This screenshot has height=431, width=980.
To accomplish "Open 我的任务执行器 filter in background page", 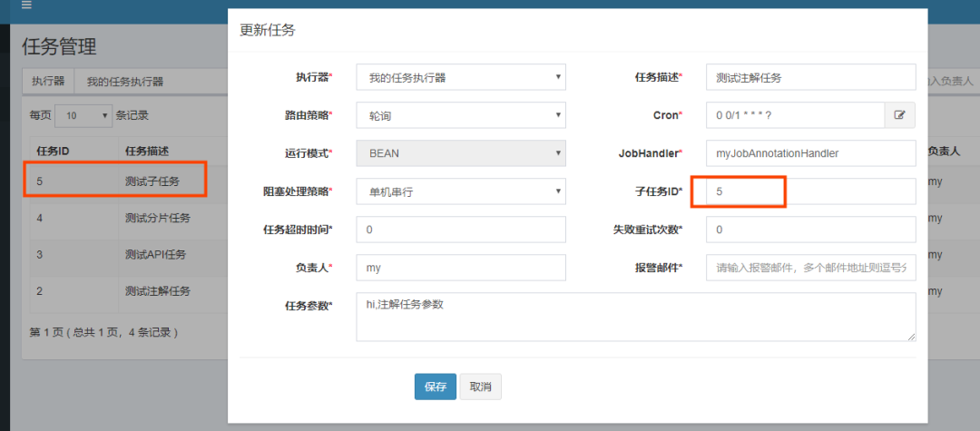I will coord(125,81).
